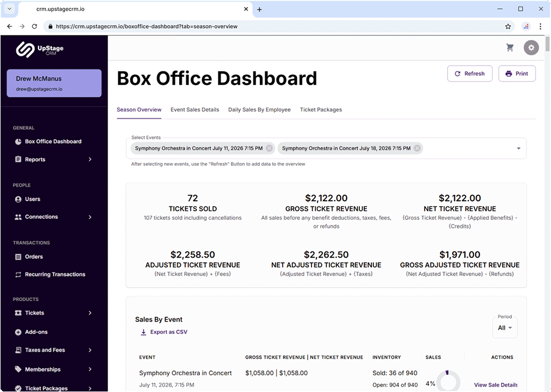Expand the Select Events dropdown
551x392 pixels.
519,148
